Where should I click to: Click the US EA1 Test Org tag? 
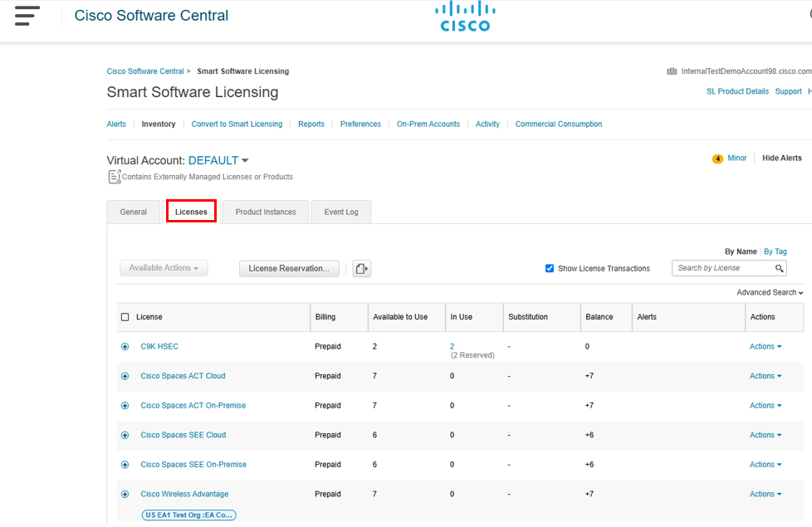189,515
